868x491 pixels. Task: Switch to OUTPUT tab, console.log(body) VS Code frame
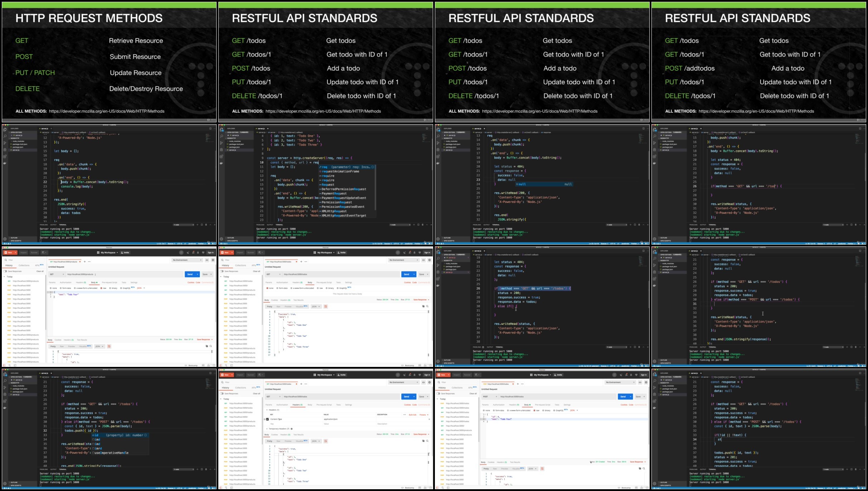click(53, 225)
